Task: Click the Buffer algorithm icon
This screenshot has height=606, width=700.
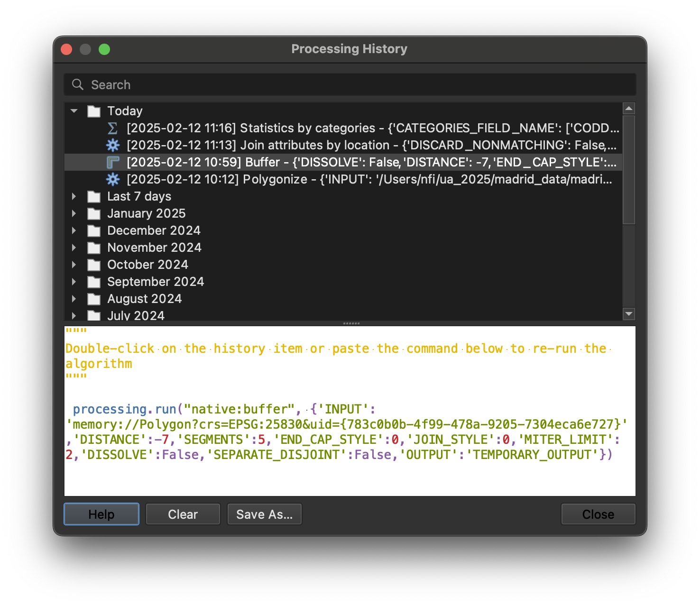Action: 112,162
